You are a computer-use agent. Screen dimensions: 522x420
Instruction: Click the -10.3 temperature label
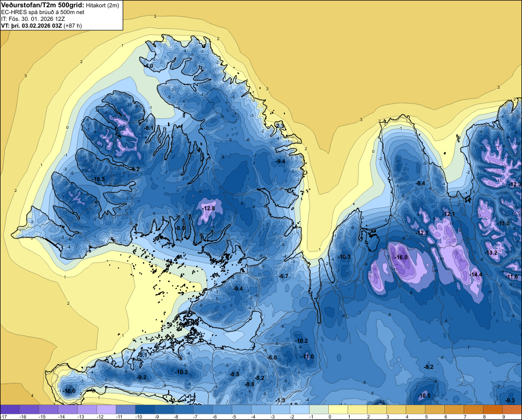(x=344, y=257)
